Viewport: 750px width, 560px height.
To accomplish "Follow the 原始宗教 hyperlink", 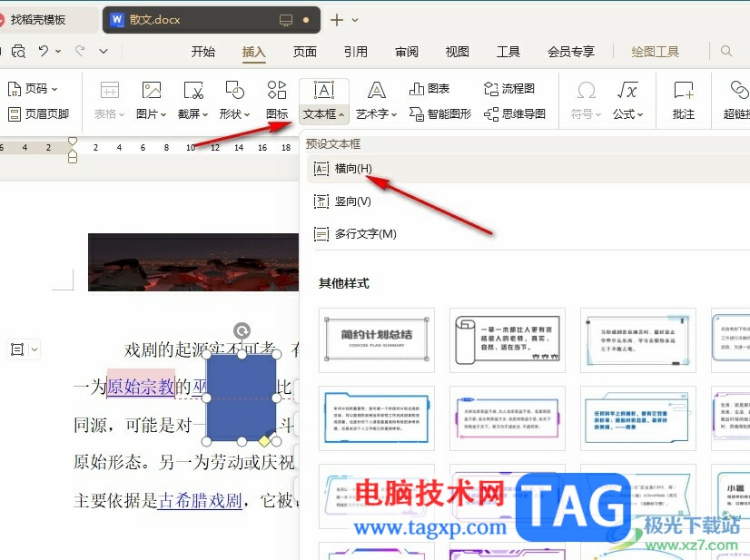I will [141, 387].
